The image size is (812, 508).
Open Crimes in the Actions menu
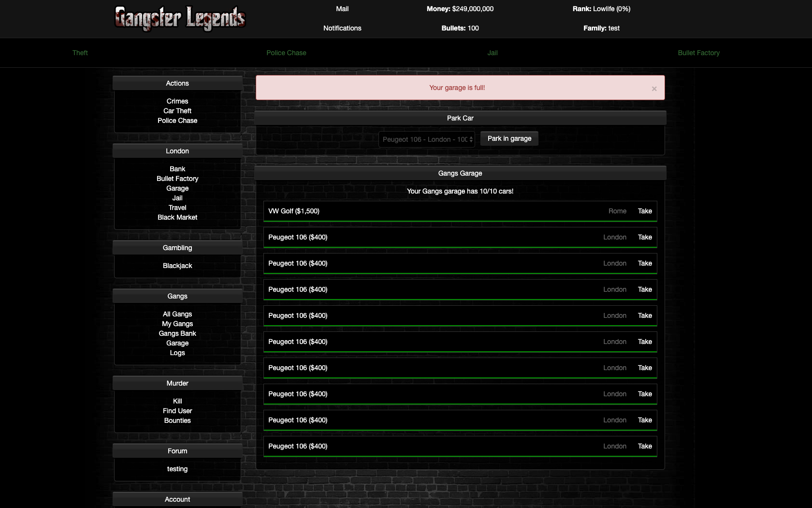(x=177, y=101)
